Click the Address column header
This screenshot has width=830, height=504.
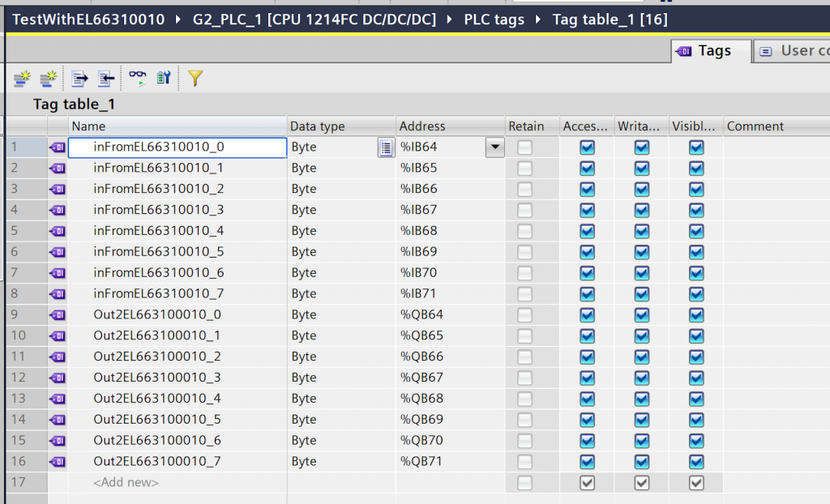[422, 126]
